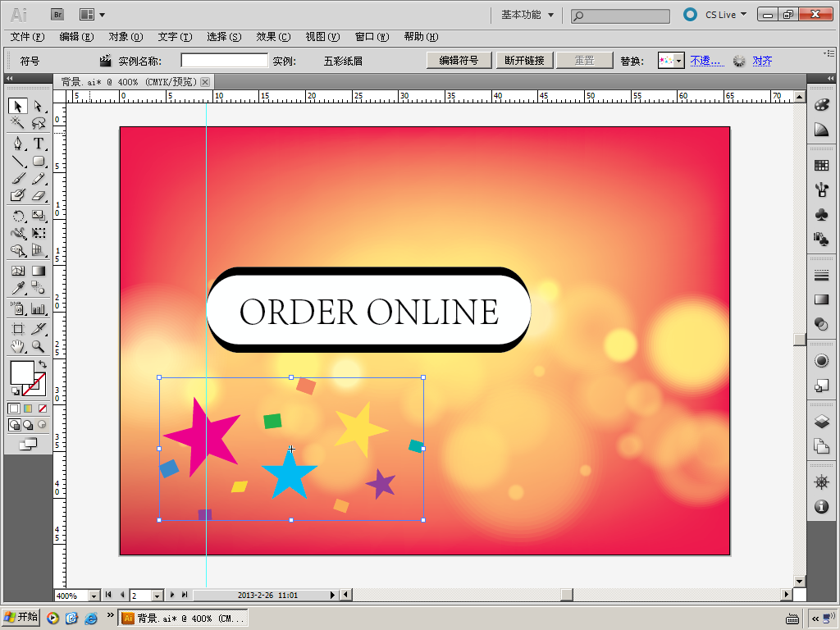Open the Color Guide panel
840x630 pixels.
[821, 129]
